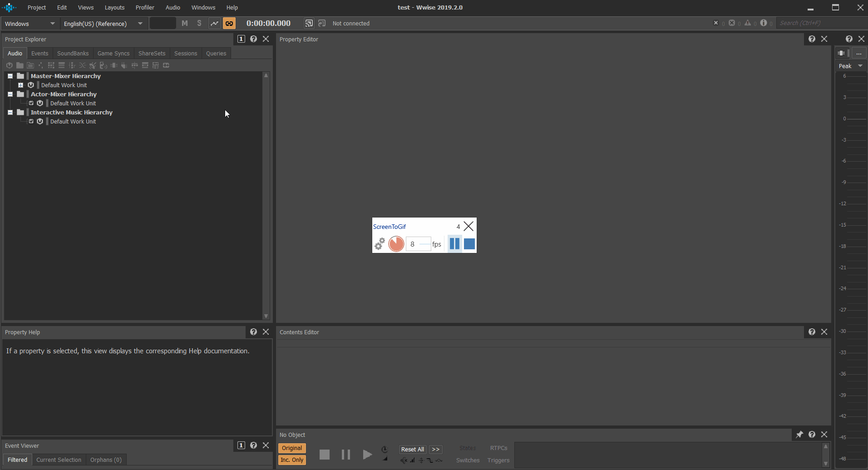Screen dimensions: 868x470
Task: Open the Queries tab
Action: coord(216,53)
